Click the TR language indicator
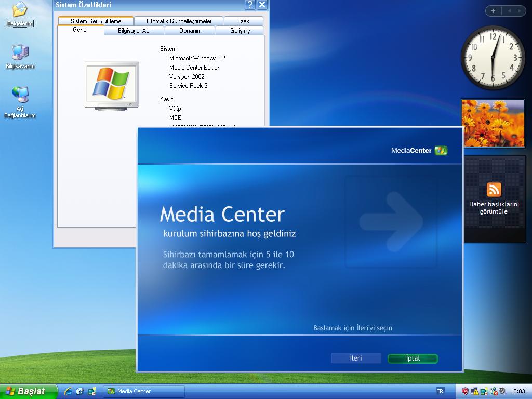 pos(440,391)
